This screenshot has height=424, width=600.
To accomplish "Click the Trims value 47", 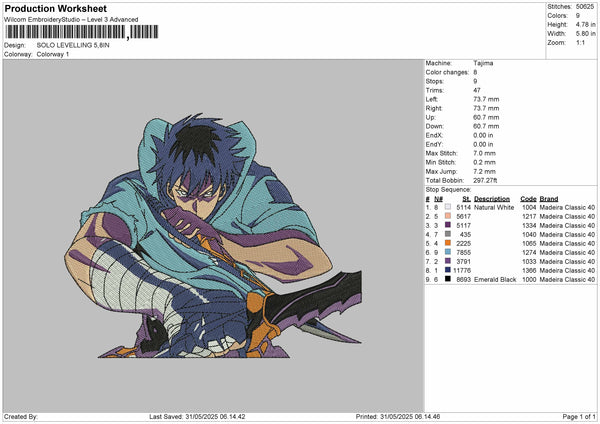I will click(477, 90).
